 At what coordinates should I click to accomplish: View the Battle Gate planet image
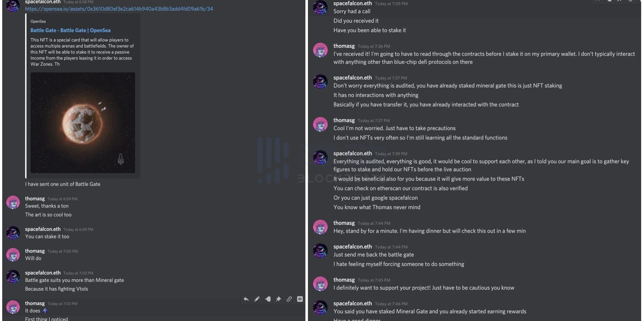click(x=83, y=123)
